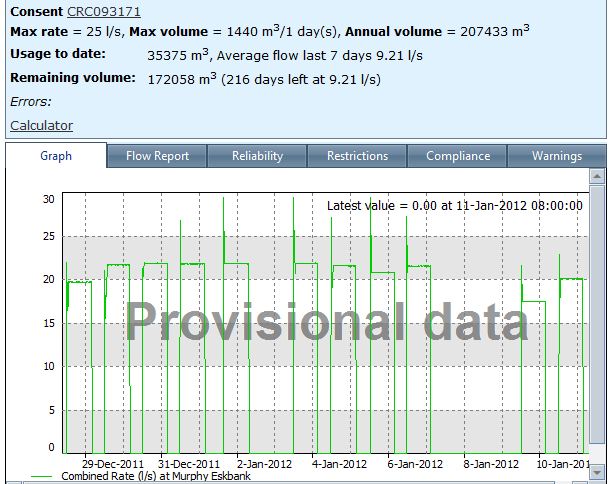Click the vertical scrollbar thumb
This screenshot has height=484, width=610.
point(597,314)
